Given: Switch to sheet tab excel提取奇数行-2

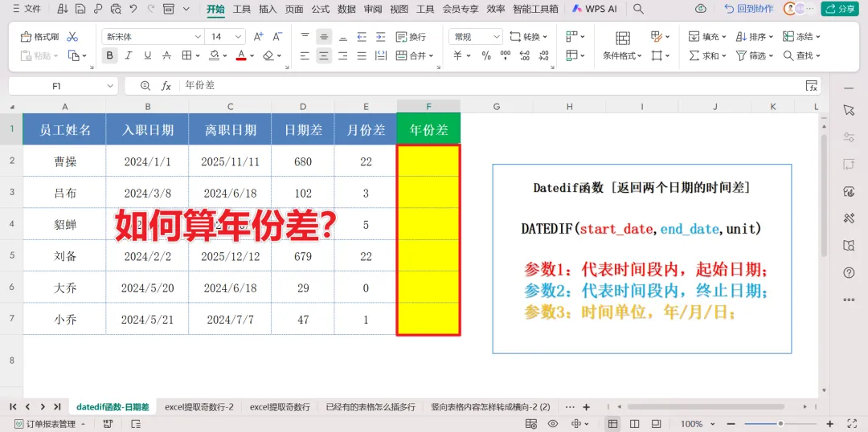Looking at the screenshot, I should point(199,406).
